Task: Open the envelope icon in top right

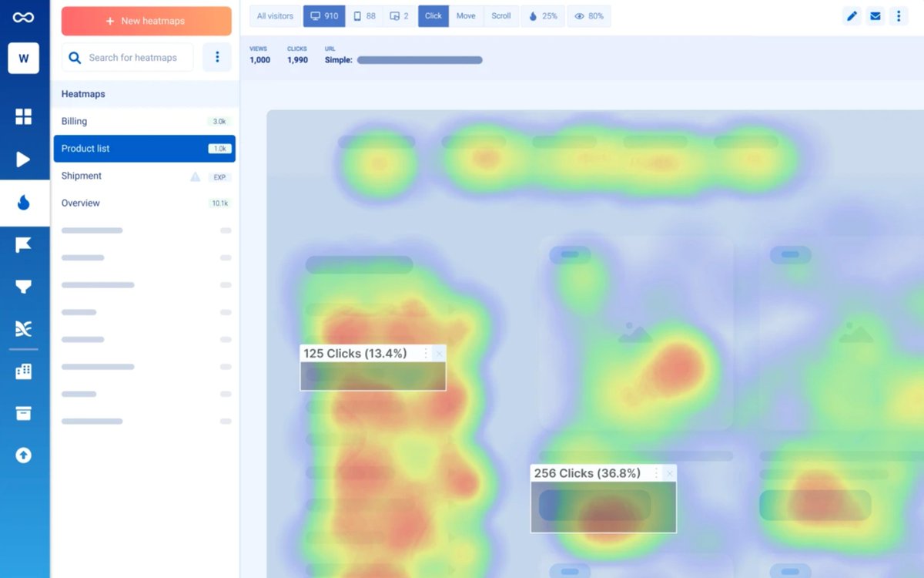Action: click(x=876, y=15)
